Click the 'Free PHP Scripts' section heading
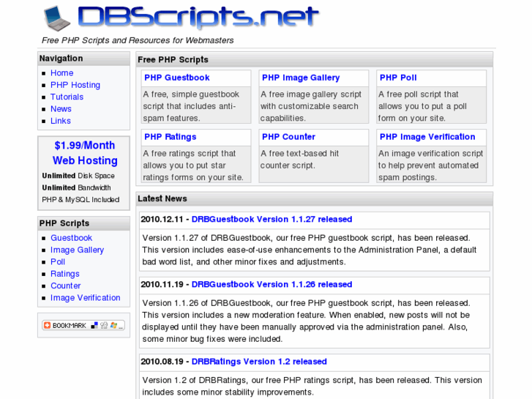 pyautogui.click(x=173, y=60)
